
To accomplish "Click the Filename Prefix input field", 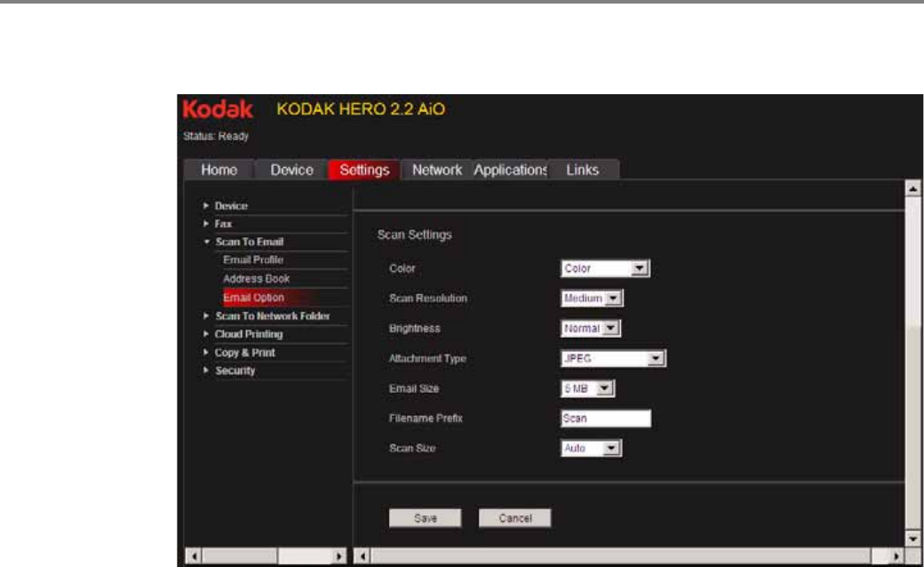I will [x=606, y=419].
